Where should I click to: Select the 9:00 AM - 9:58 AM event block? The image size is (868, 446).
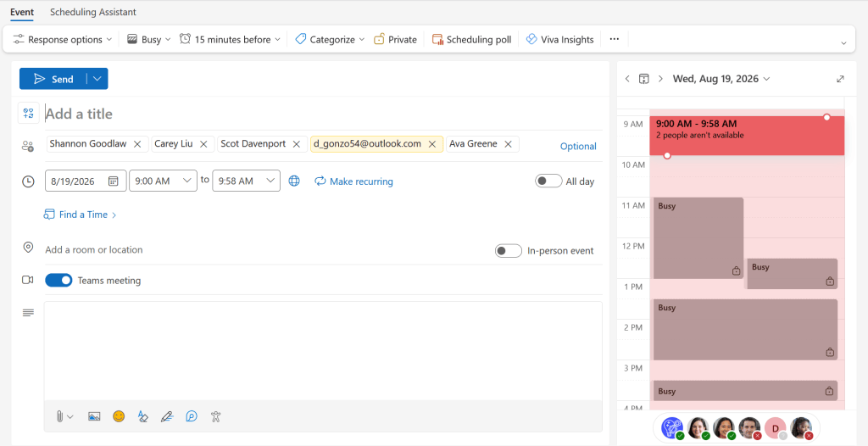[747, 136]
